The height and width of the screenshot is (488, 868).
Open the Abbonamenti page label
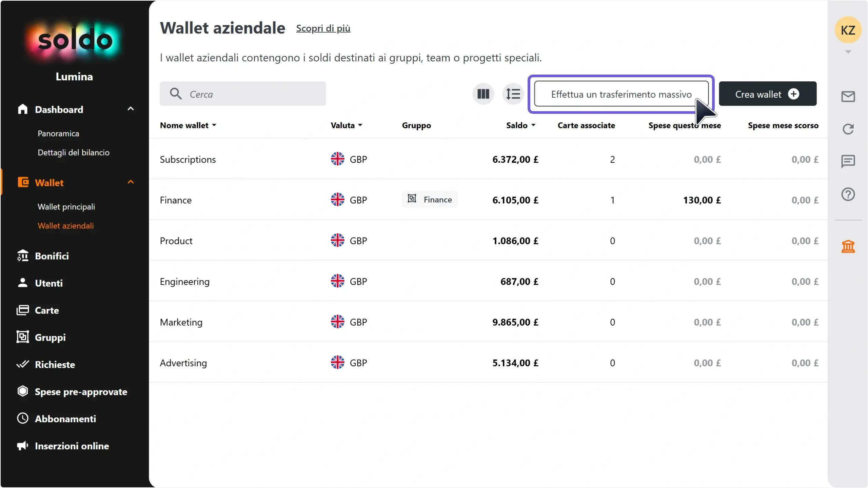click(65, 419)
